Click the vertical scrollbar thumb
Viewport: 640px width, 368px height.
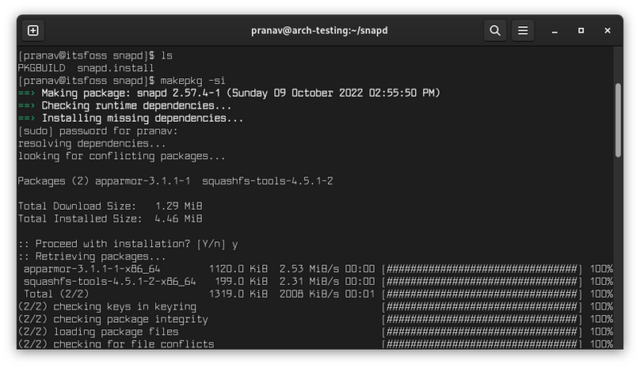pyautogui.click(x=618, y=120)
